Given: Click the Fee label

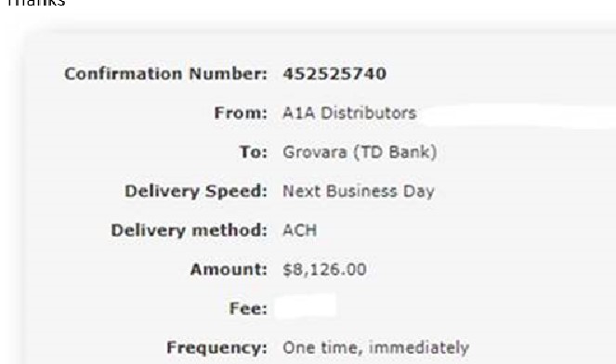Looking at the screenshot, I should pos(248,308).
